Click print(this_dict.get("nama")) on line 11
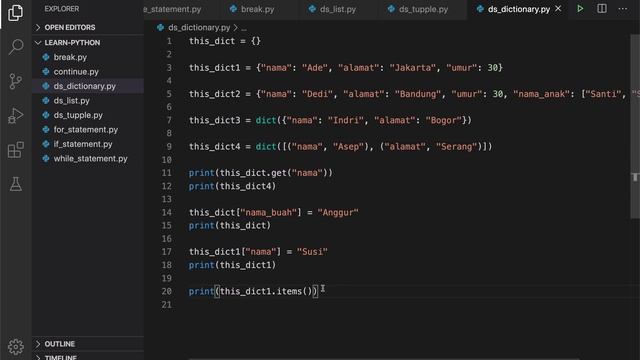 point(260,173)
